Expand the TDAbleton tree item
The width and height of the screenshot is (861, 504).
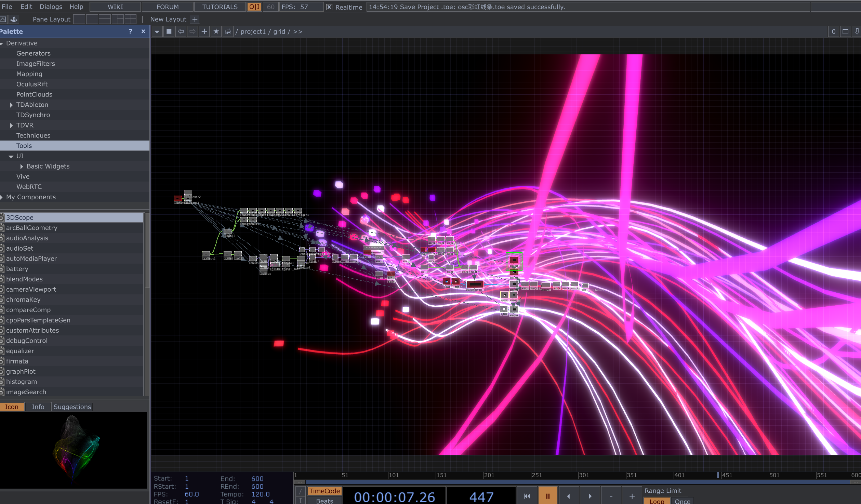pos(11,105)
